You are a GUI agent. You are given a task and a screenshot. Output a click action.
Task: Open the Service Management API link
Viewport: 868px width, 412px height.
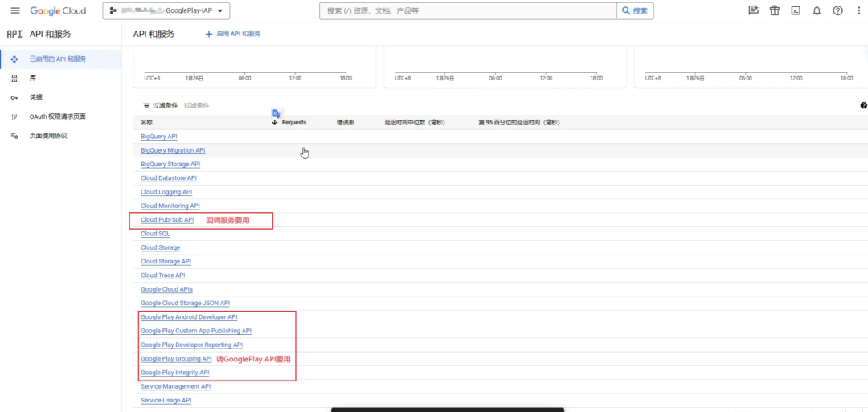click(176, 386)
